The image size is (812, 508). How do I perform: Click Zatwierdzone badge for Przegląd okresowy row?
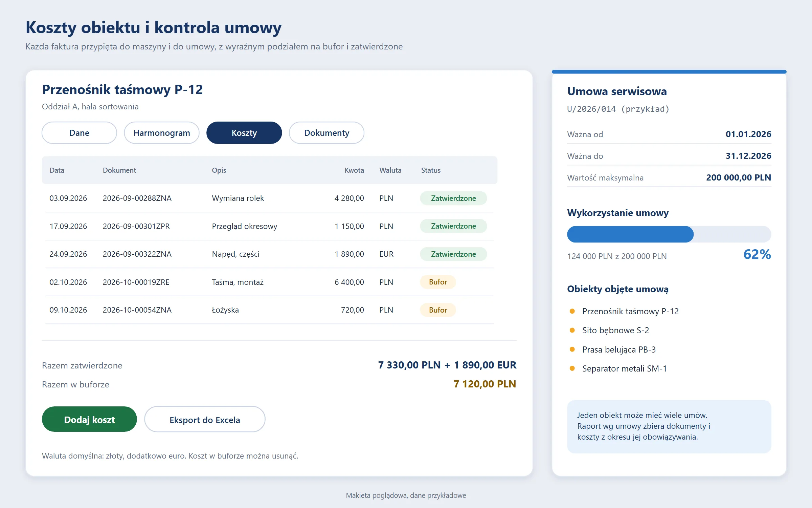pyautogui.click(x=453, y=226)
